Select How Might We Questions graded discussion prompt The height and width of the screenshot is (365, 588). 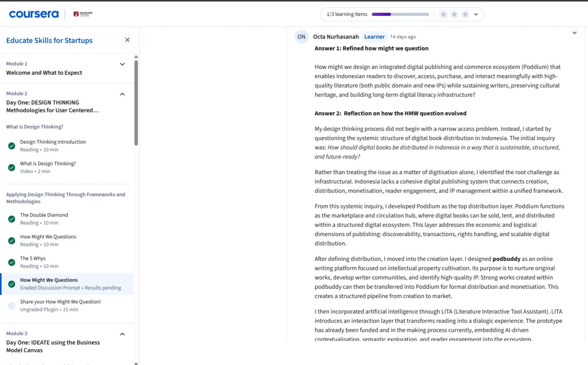pos(49,280)
